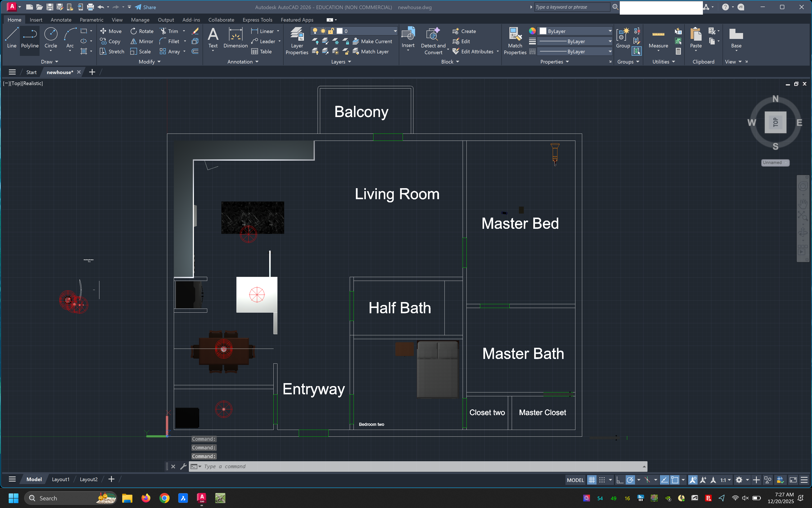Switch to the Annotate ribbon tab

point(61,20)
